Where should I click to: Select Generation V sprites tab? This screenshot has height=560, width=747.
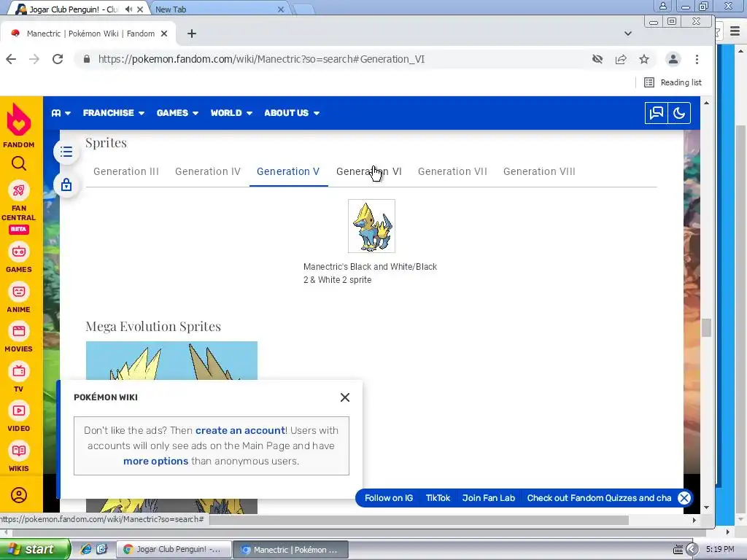coord(288,171)
